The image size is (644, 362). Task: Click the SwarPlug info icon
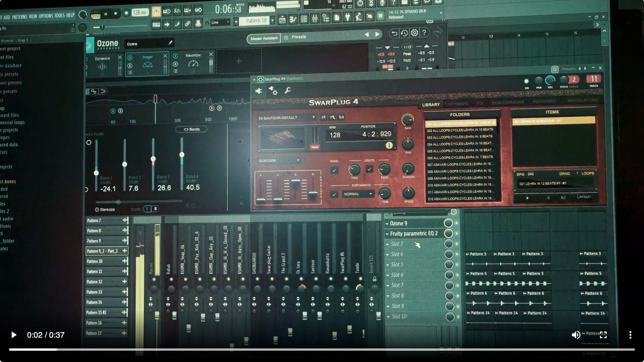(x=389, y=145)
